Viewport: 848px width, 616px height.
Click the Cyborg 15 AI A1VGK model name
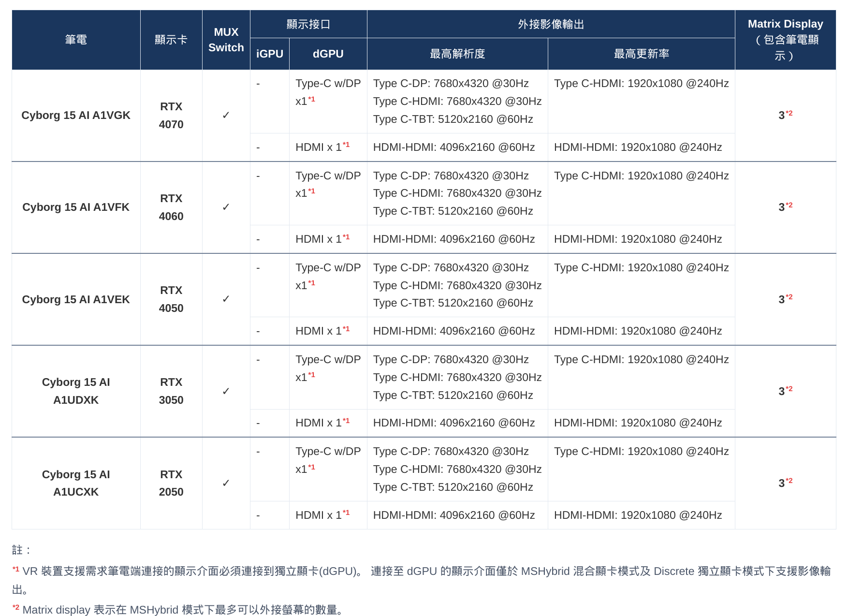(x=76, y=115)
